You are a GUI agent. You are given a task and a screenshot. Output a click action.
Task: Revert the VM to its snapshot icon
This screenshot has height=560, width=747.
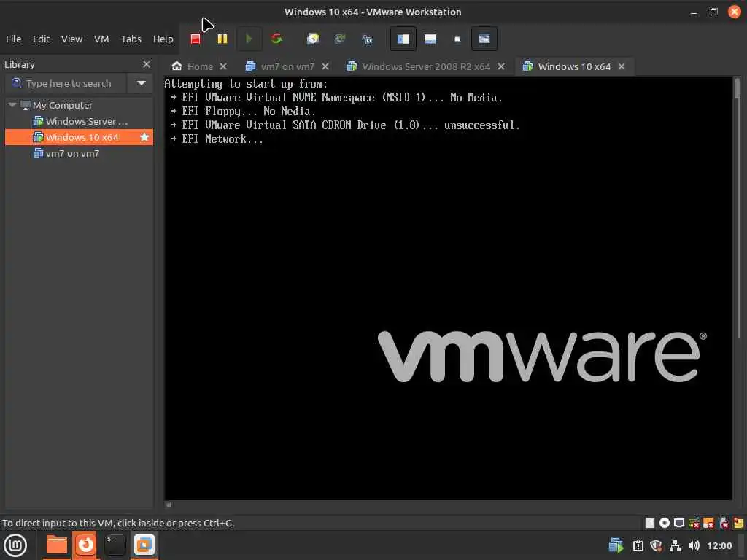[x=340, y=39]
